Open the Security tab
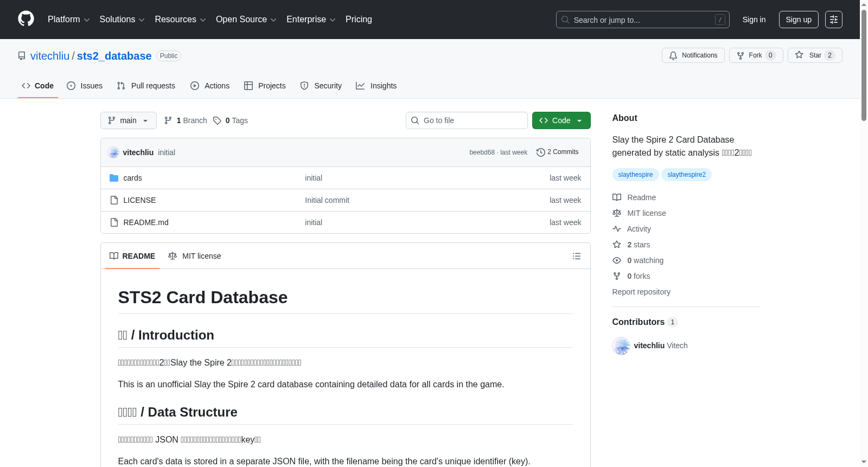Image resolution: width=868 pixels, height=467 pixels. (321, 86)
